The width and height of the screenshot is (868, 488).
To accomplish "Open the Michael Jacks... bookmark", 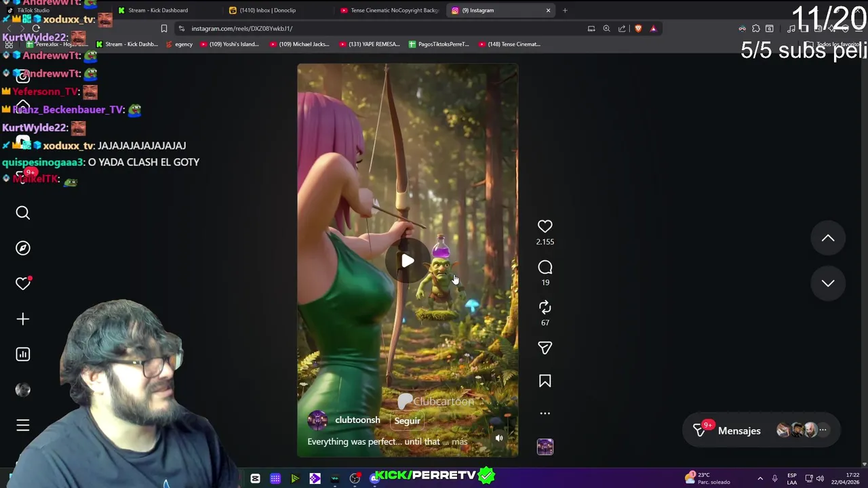I will (300, 44).
